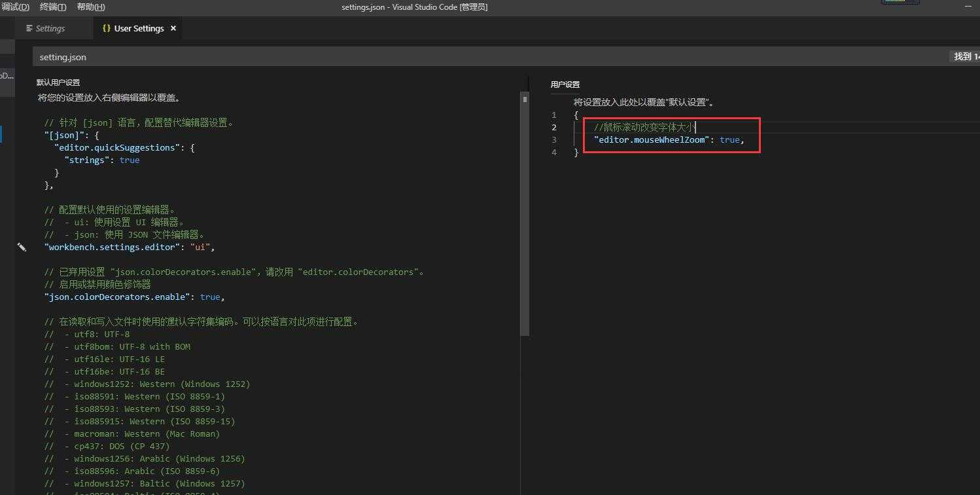Click line number 4 in the user settings gutter

(554, 152)
